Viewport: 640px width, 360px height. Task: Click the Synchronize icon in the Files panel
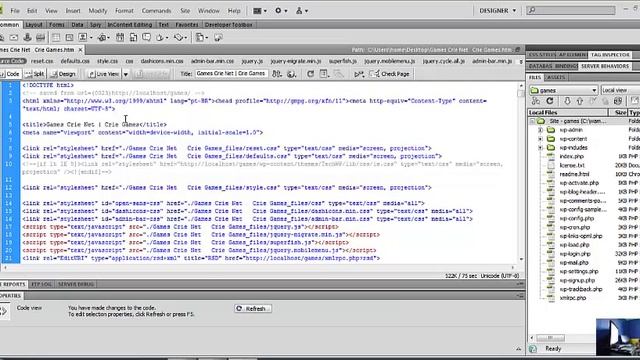pyautogui.click(x=618, y=101)
